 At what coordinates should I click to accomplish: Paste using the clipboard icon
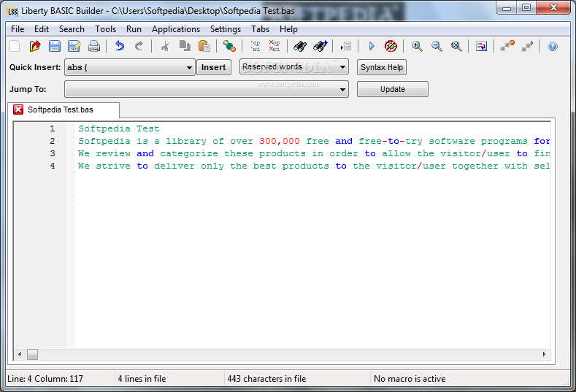click(x=204, y=46)
